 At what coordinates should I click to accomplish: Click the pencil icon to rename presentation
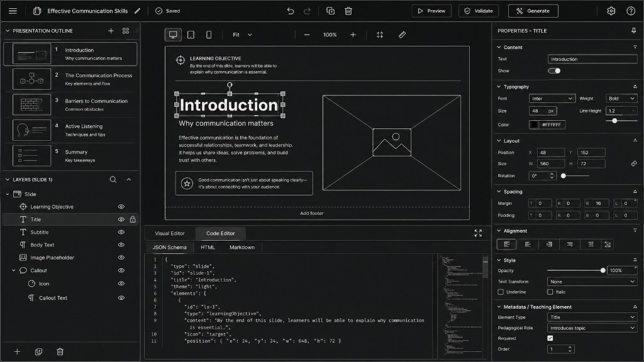(138, 11)
